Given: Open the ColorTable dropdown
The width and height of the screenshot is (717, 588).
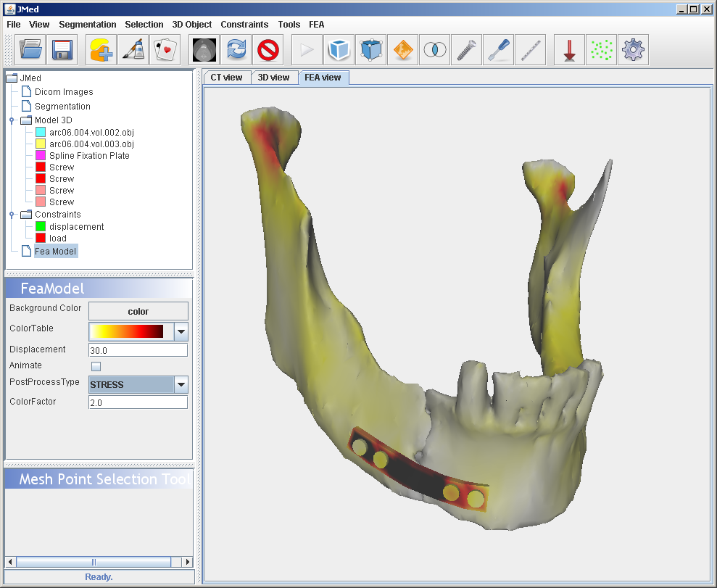Looking at the screenshot, I should 181,332.
